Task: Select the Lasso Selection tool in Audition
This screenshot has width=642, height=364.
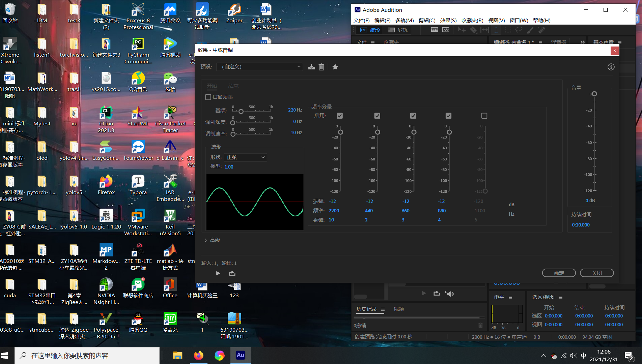Action: point(519,30)
